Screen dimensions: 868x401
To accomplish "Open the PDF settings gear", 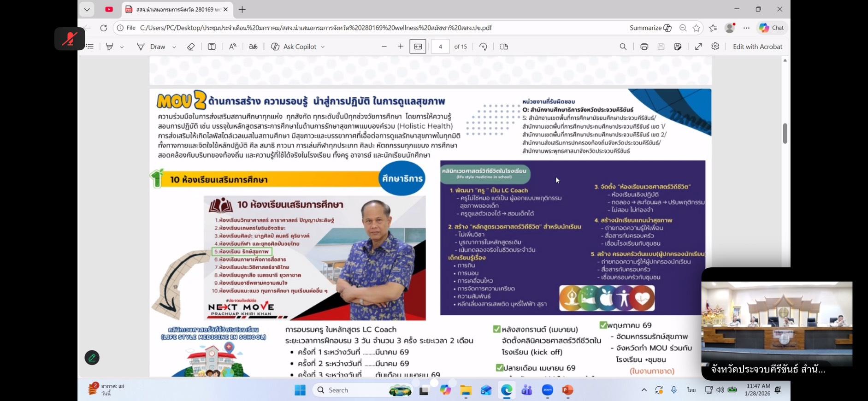I will pos(715,47).
